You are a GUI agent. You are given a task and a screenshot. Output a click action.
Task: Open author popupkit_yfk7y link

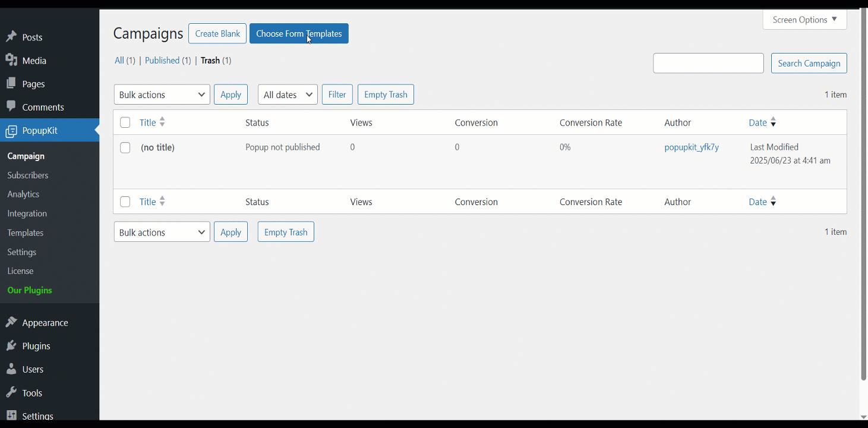pos(692,147)
